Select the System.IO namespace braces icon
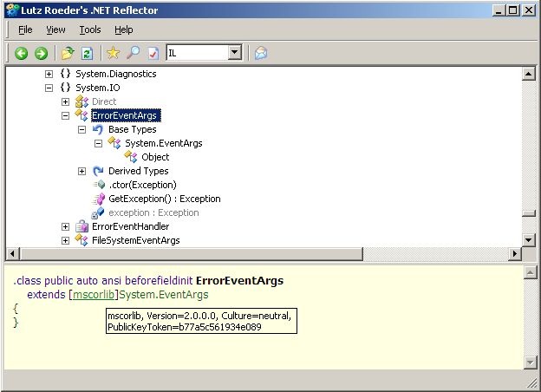 point(65,88)
